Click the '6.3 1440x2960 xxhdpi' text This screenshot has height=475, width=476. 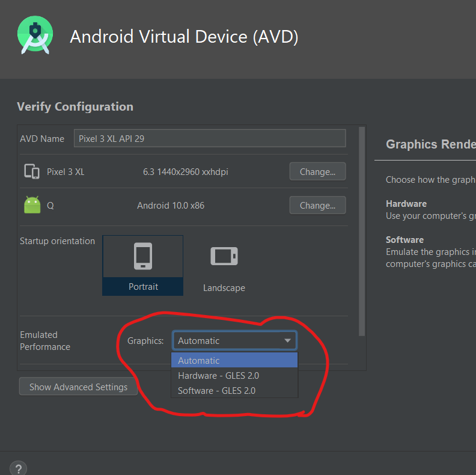pyautogui.click(x=186, y=171)
